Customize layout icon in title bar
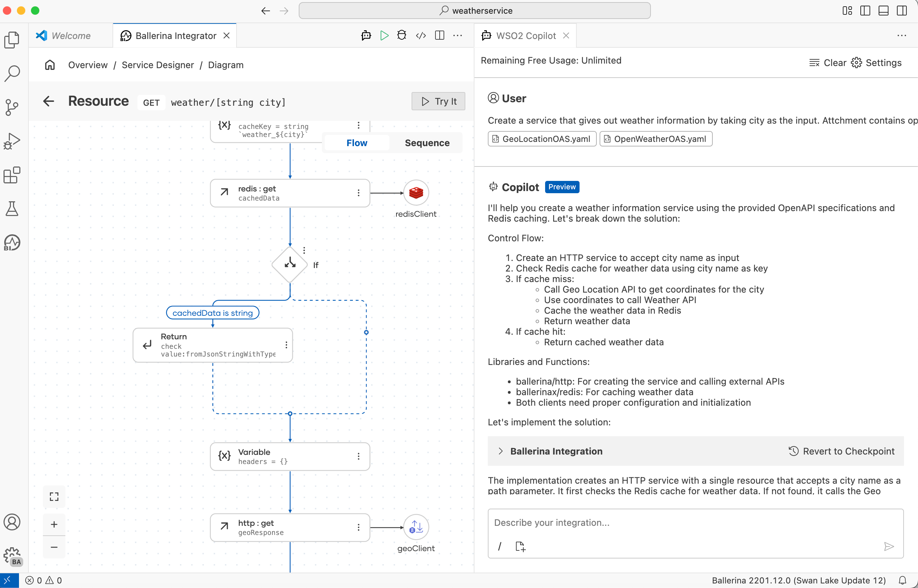This screenshot has height=588, width=918. 847,11
